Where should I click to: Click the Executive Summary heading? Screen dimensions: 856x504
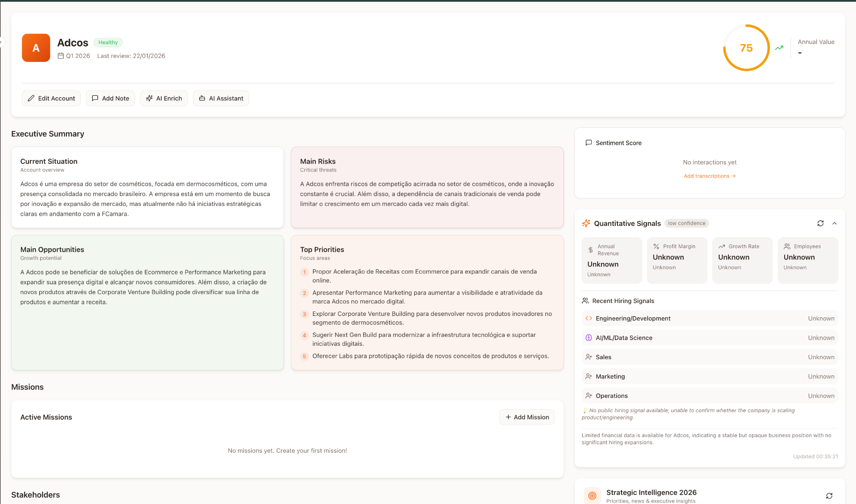(48, 134)
